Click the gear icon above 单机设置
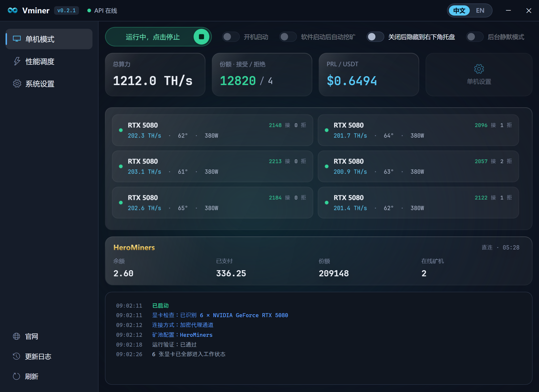Screen dimensions: 539x392 [479, 69]
